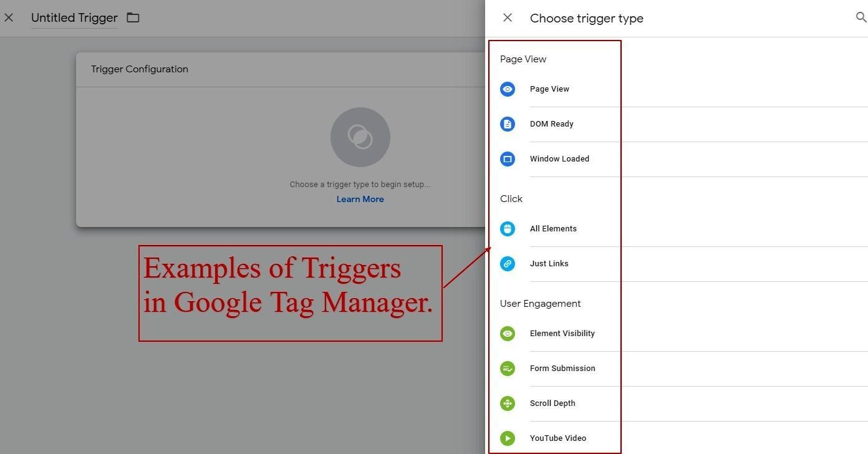Select the DOM Ready menu entry text
Viewport: 868px width, 454px height.
click(x=551, y=123)
